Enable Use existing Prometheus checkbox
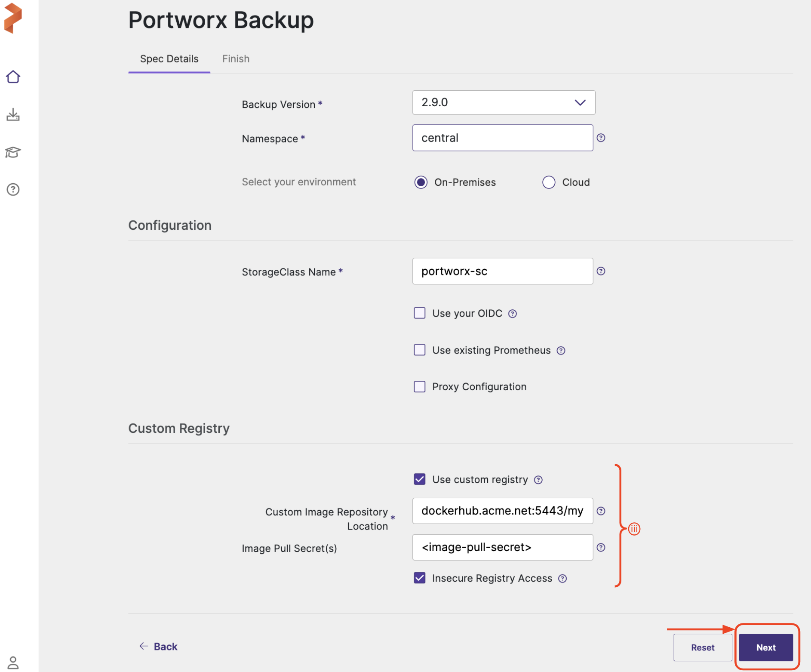Image resolution: width=811 pixels, height=672 pixels. 420,350
